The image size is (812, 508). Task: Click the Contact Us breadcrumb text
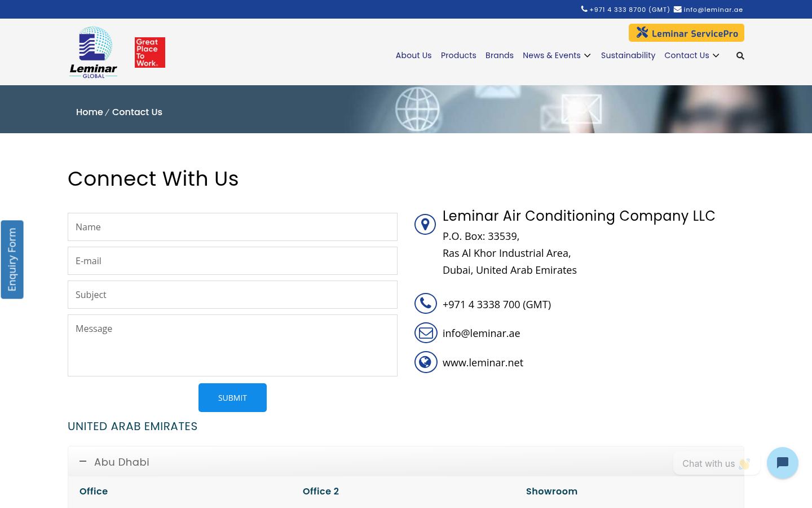tap(137, 112)
